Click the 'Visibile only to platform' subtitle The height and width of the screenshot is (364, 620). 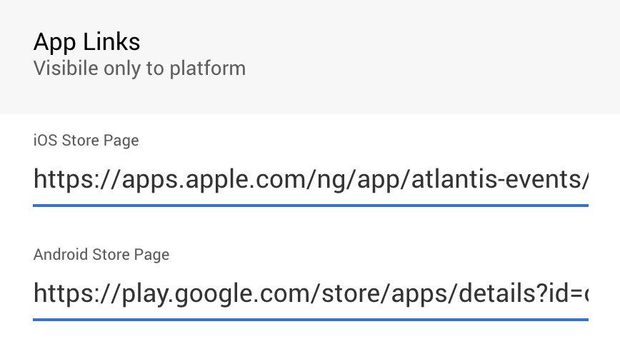pos(139,69)
